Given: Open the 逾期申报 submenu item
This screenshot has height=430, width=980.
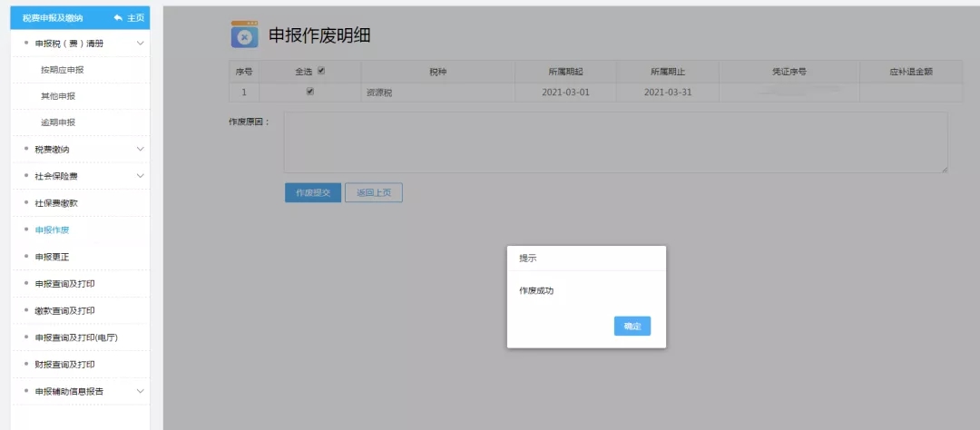Looking at the screenshot, I should [x=58, y=122].
